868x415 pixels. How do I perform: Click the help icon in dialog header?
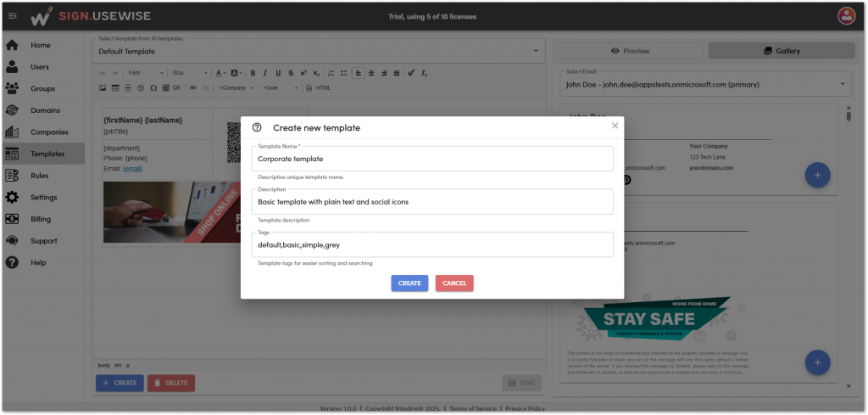point(257,127)
